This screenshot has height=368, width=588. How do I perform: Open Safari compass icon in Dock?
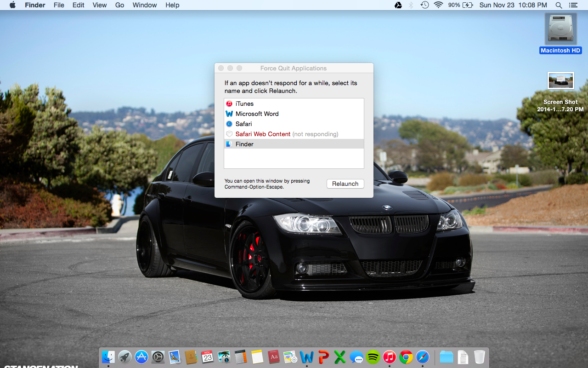(x=423, y=356)
